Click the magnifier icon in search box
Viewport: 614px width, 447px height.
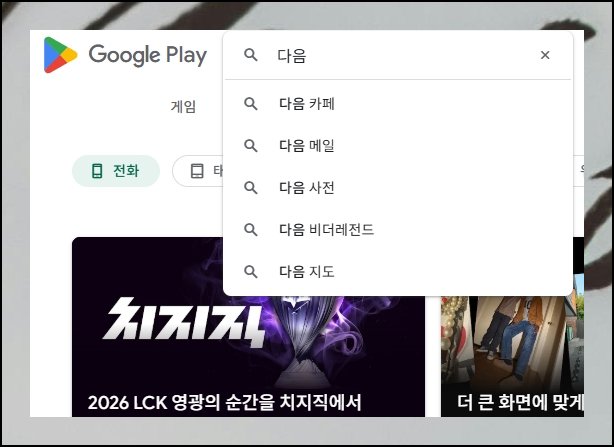[x=251, y=55]
